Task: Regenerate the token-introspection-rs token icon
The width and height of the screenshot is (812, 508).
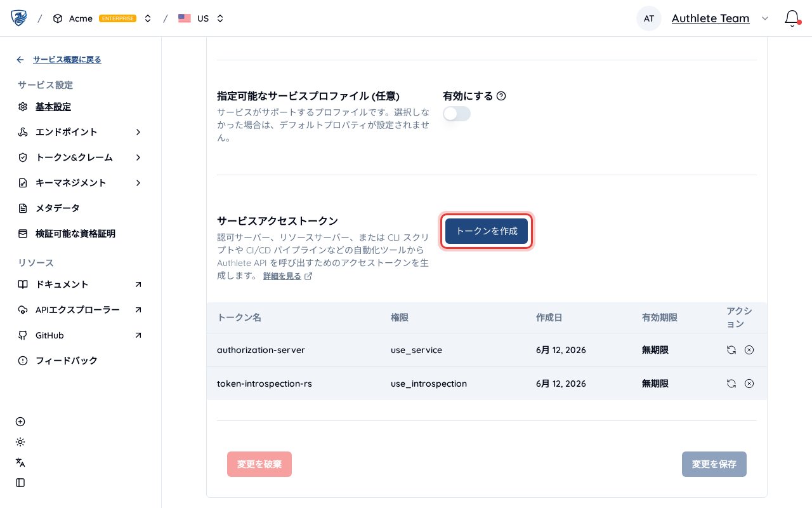Action: coord(731,384)
